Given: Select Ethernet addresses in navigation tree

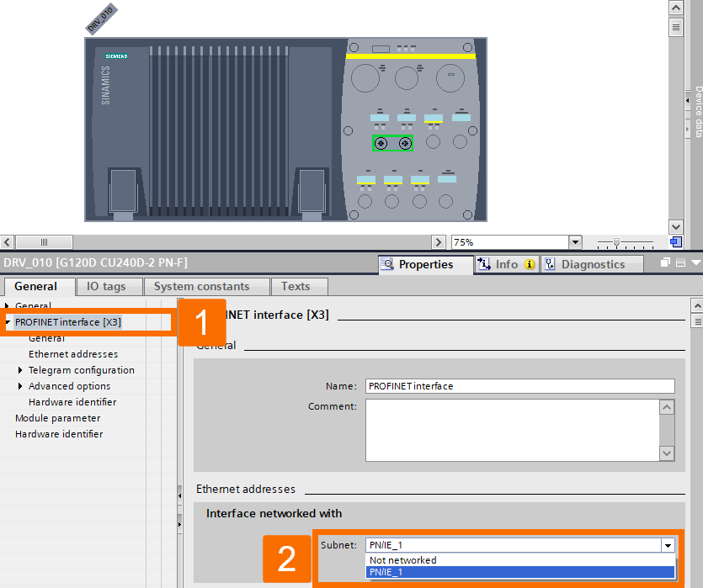Looking at the screenshot, I should [73, 354].
